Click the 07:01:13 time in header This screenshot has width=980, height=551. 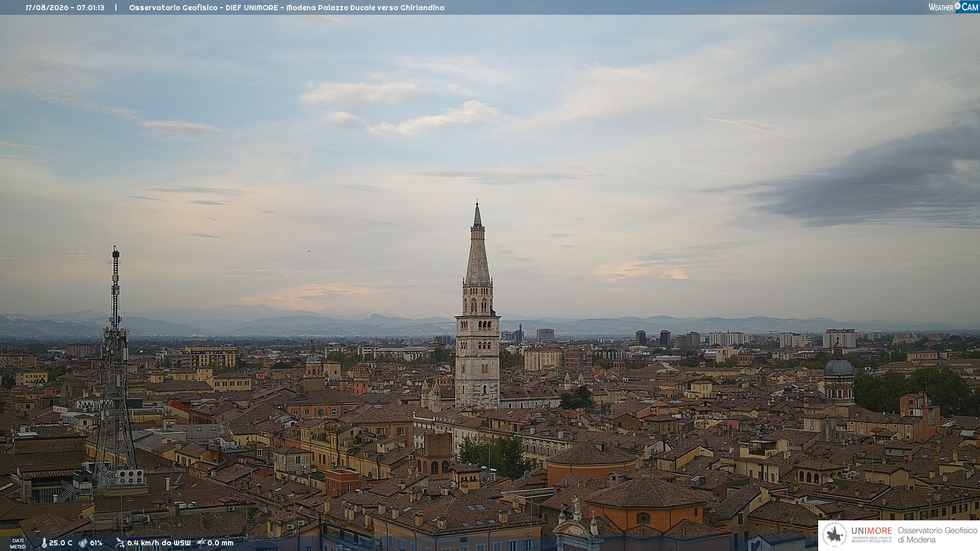(x=90, y=8)
